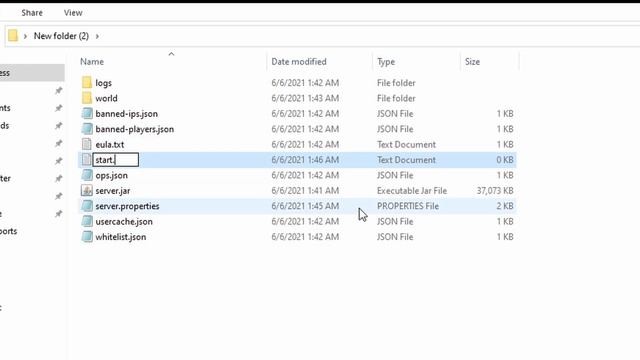The height and width of the screenshot is (360, 640).
Task: Click 'PROPERTIES File' type cell
Action: pos(408,206)
